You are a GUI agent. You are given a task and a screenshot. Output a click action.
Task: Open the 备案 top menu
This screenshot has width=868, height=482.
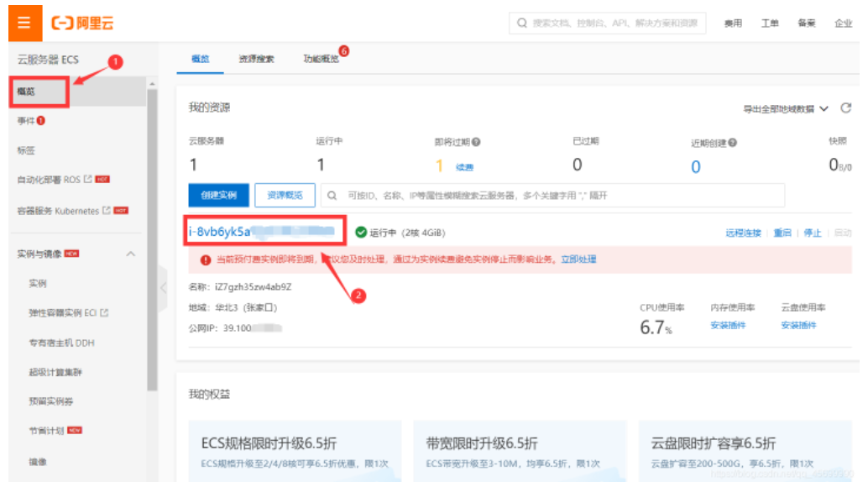pyautogui.click(x=807, y=24)
